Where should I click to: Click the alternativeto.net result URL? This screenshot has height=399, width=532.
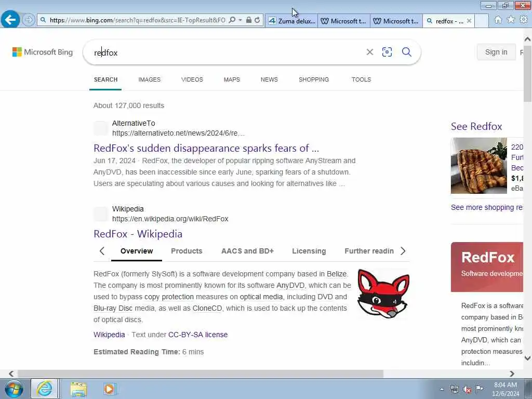[x=179, y=133]
